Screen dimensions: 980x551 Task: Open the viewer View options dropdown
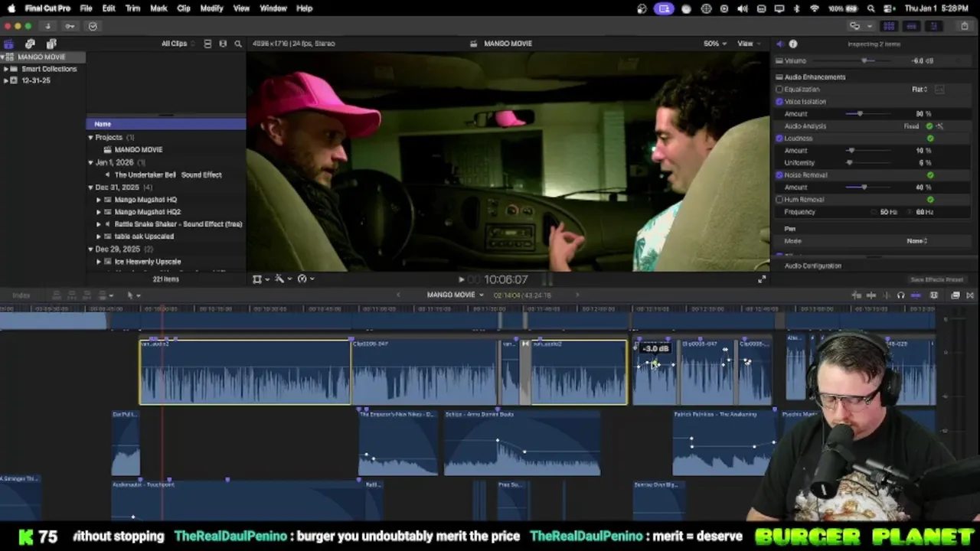[x=748, y=44]
